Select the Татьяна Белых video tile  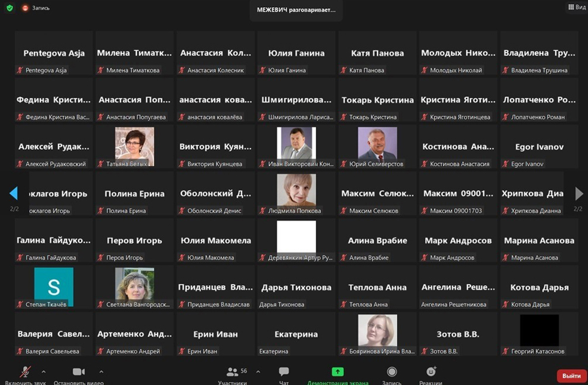pos(134,147)
